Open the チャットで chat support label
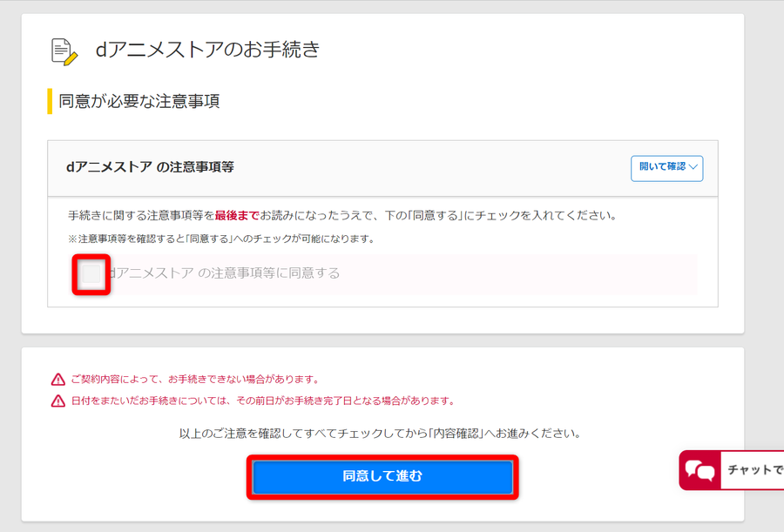The width and height of the screenshot is (784, 532). pos(755,470)
